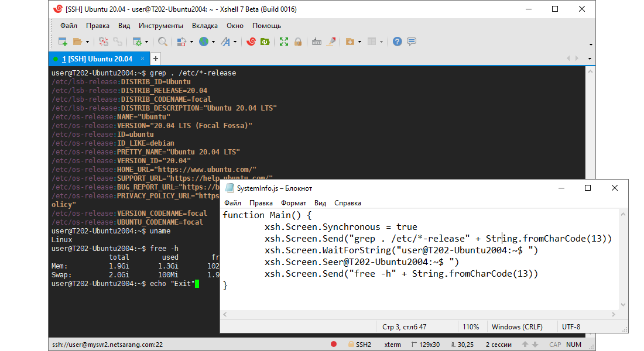644x351 pixels.
Task: Click the Tab Arrangement layout icon
Action: pos(372,42)
